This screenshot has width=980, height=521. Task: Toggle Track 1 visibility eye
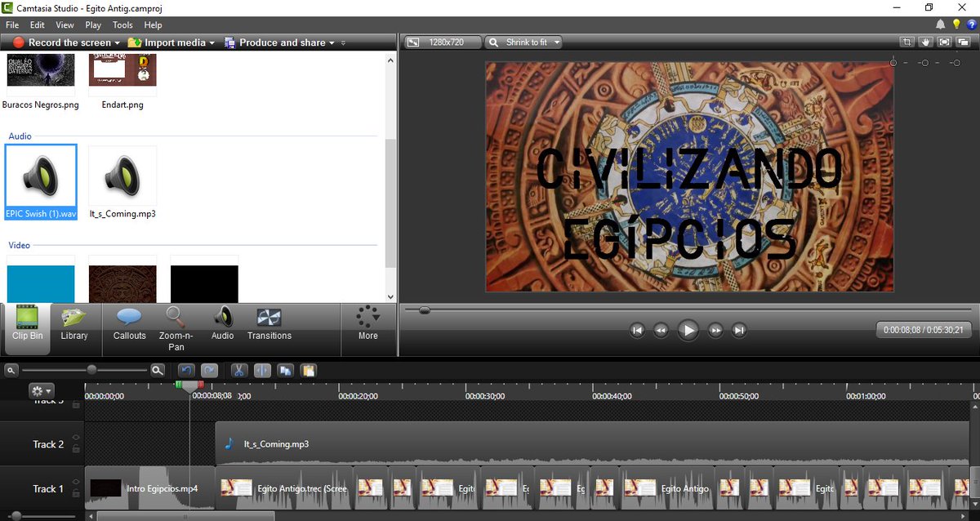click(76, 482)
